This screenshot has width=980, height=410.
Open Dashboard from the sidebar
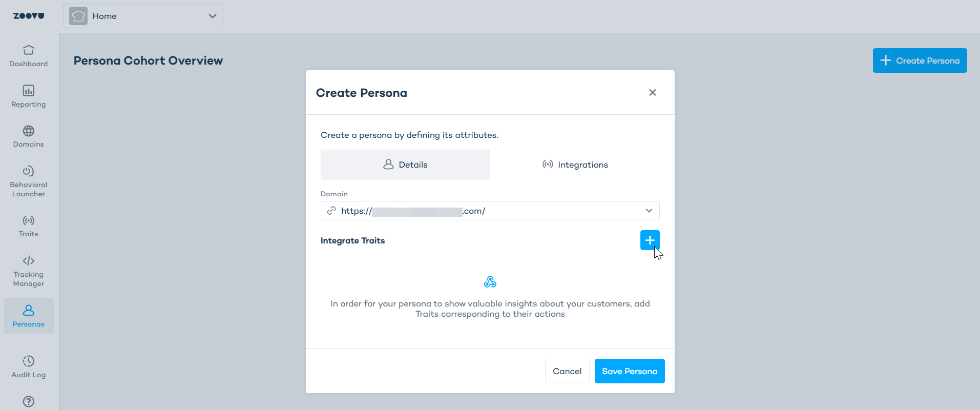(29, 56)
